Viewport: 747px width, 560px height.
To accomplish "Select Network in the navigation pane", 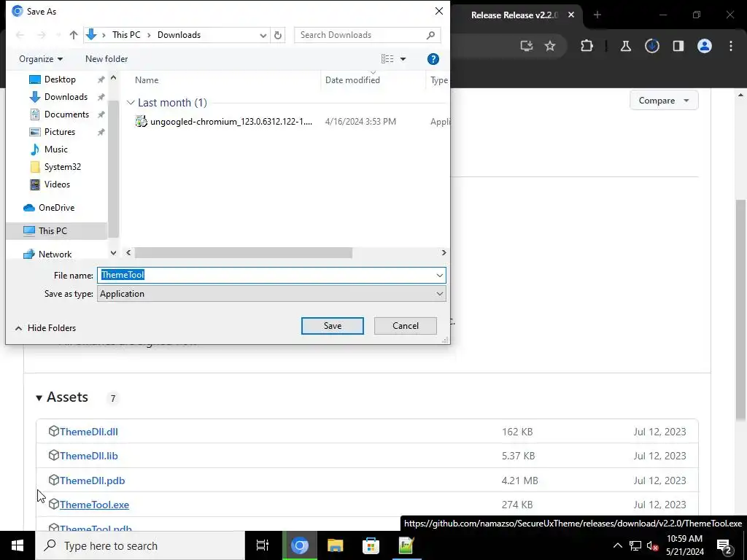I will pyautogui.click(x=55, y=254).
